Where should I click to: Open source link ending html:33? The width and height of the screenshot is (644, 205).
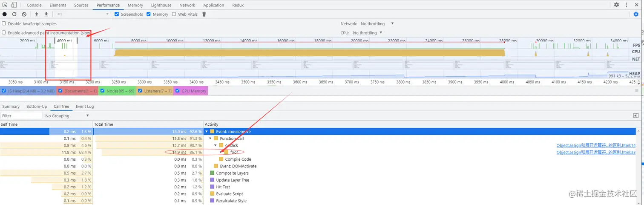pyautogui.click(x=596, y=152)
